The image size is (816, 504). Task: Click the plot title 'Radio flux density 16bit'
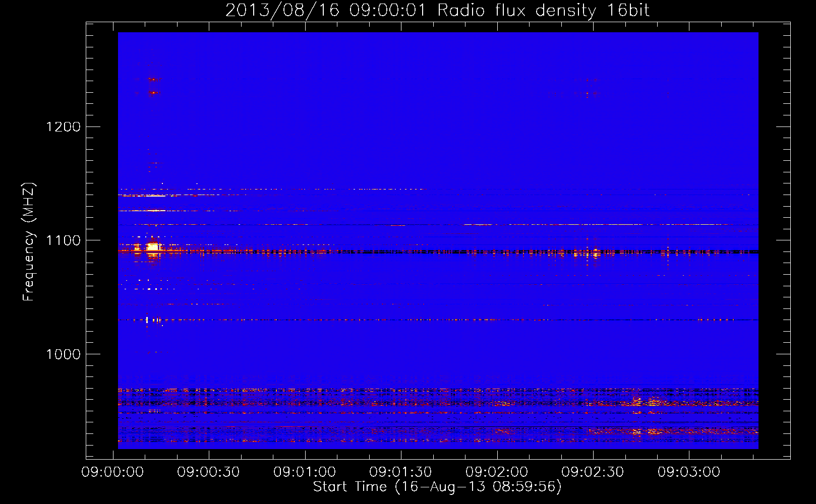click(544, 11)
